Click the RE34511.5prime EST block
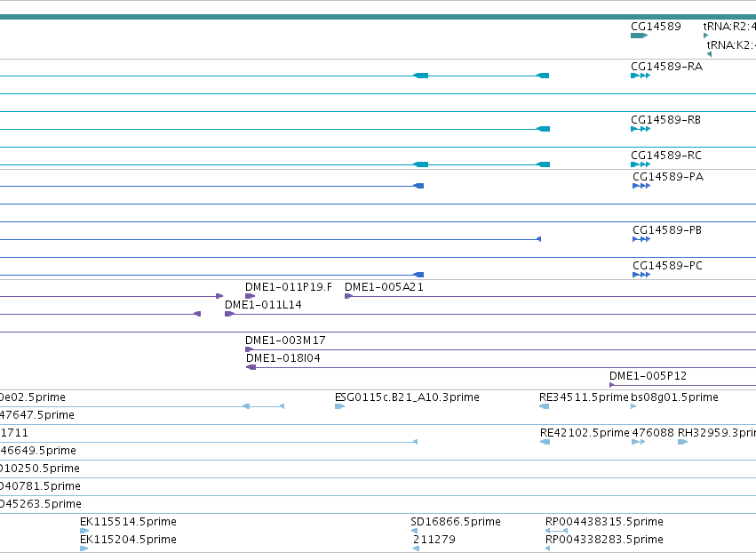The width and height of the screenshot is (756, 553). (545, 406)
